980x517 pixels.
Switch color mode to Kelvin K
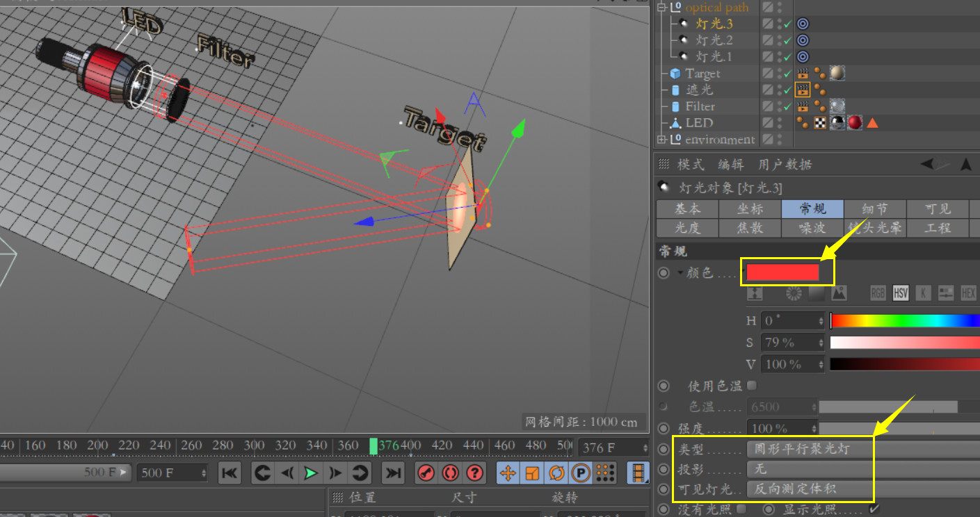(923, 293)
